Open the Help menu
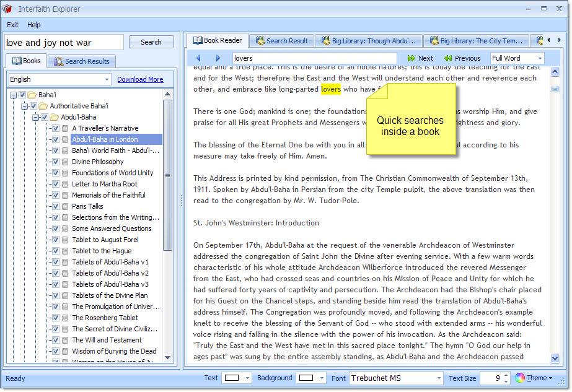The width and height of the screenshot is (572, 392). point(34,25)
